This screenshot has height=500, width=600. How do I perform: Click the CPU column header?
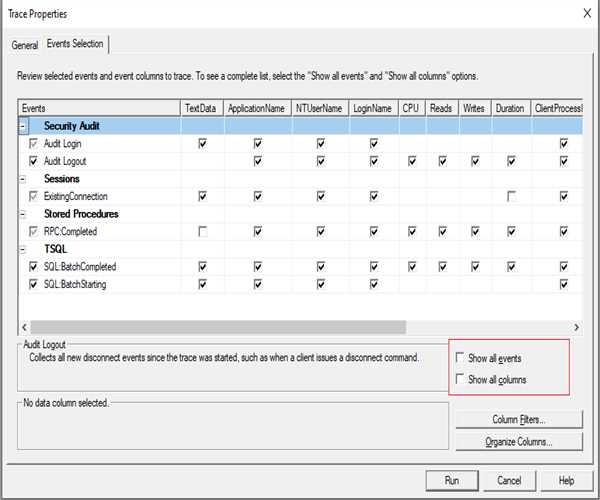click(x=412, y=108)
